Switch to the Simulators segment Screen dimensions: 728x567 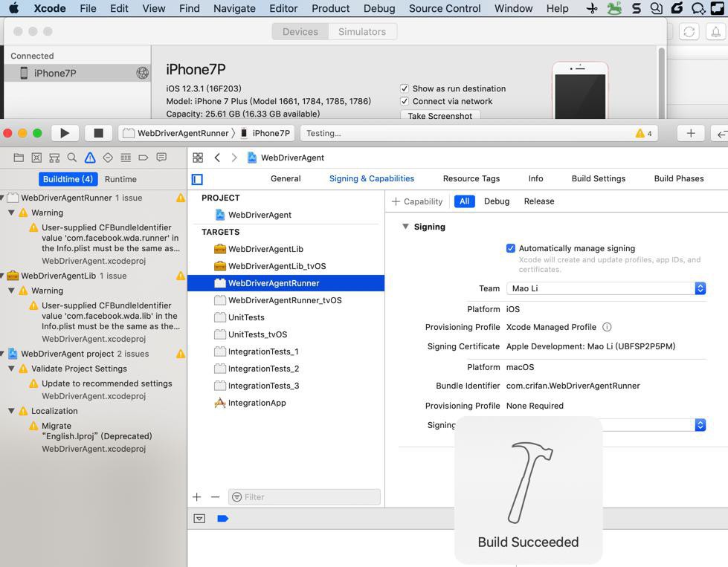pyautogui.click(x=362, y=31)
